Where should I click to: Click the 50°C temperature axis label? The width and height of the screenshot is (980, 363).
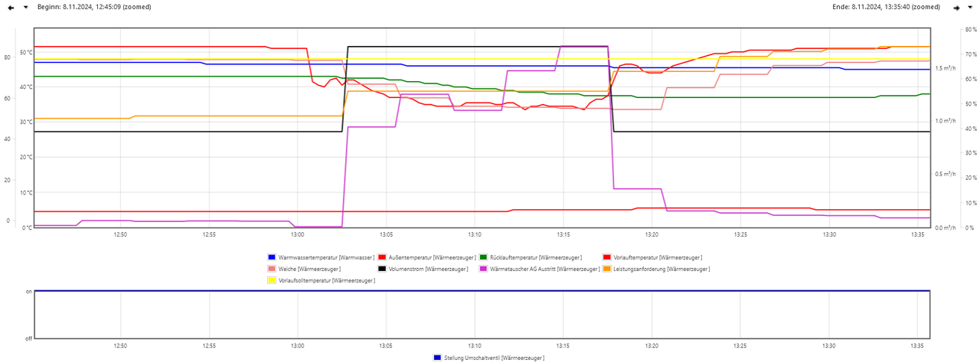pyautogui.click(x=26, y=52)
